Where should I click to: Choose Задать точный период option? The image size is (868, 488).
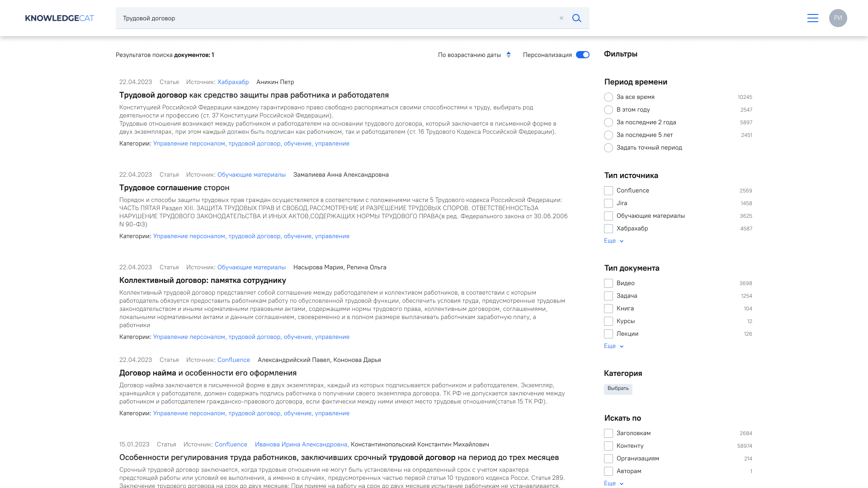point(609,148)
